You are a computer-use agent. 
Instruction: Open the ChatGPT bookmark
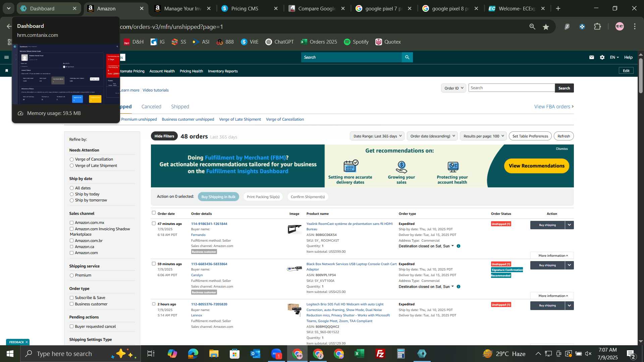pyautogui.click(x=279, y=42)
